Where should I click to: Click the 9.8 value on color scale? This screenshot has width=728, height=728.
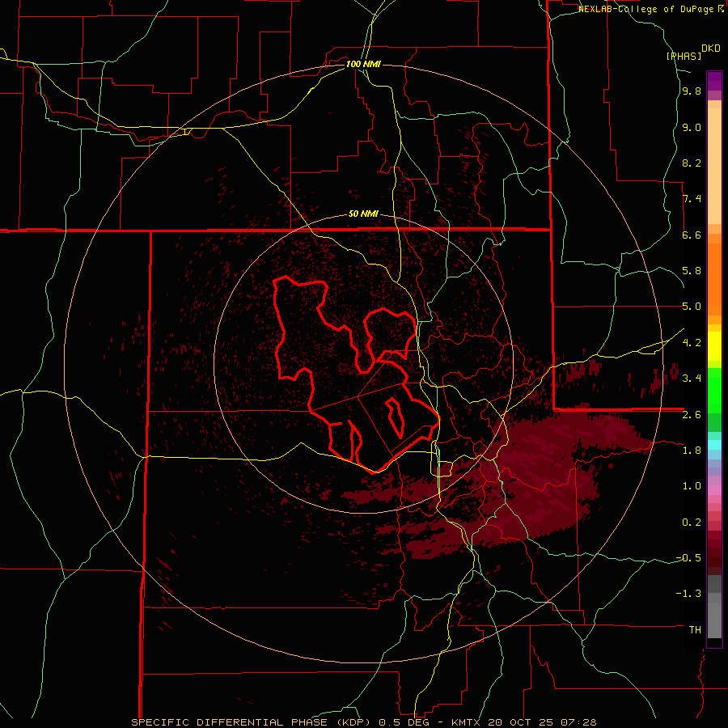pyautogui.click(x=692, y=91)
